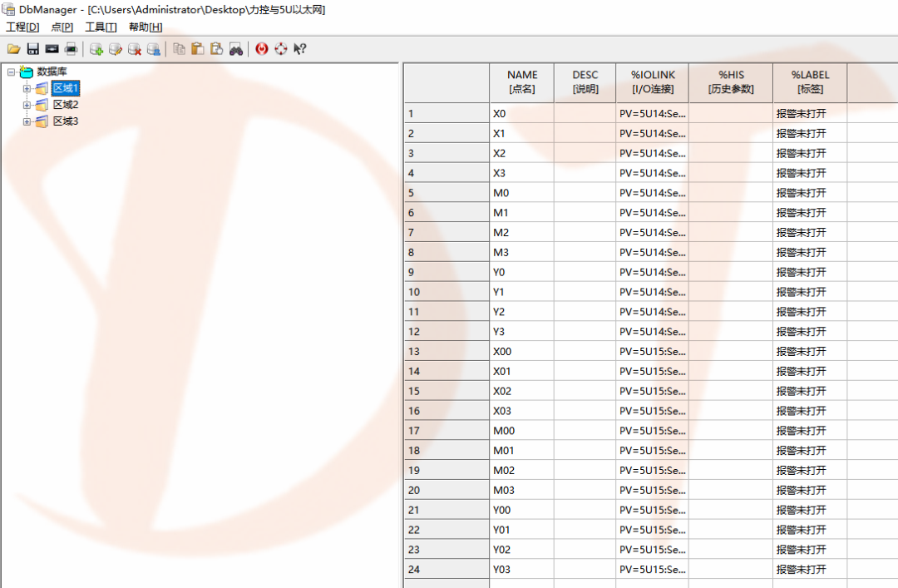Expand the 区域2 tree node
The image size is (898, 588).
click(x=27, y=106)
